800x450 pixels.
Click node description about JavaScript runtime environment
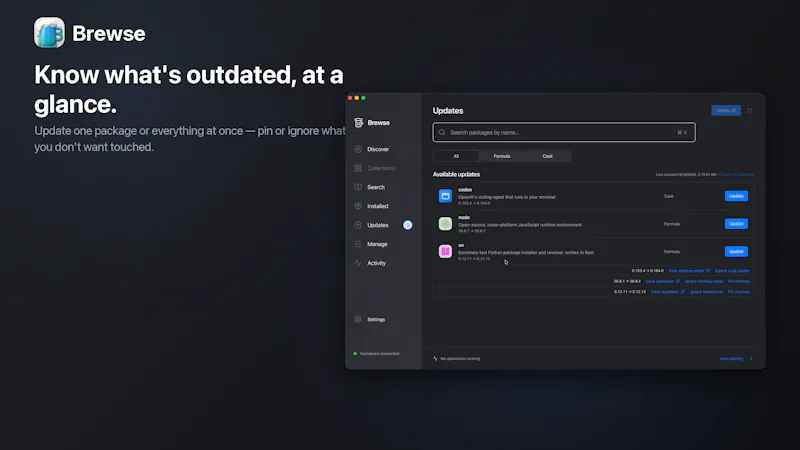(x=520, y=224)
